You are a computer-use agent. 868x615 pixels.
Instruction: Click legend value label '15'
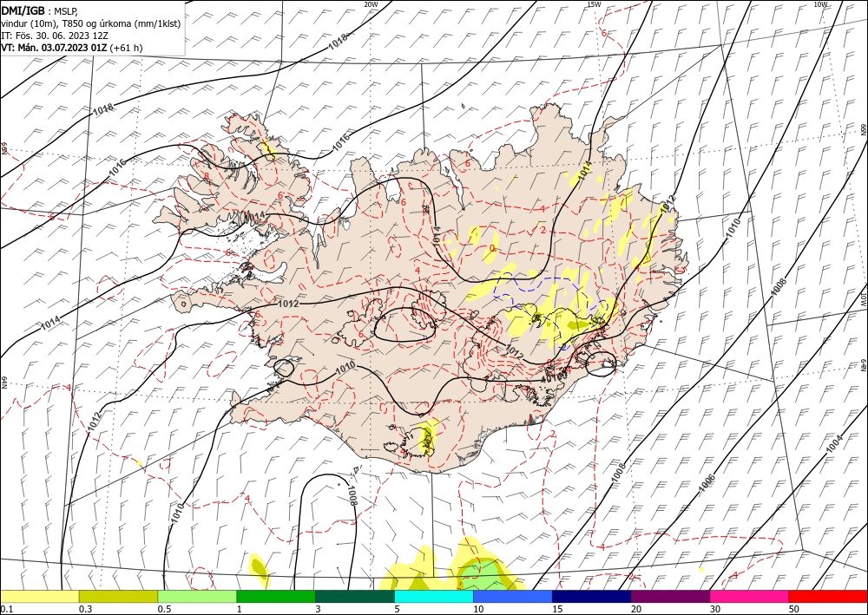(x=557, y=609)
